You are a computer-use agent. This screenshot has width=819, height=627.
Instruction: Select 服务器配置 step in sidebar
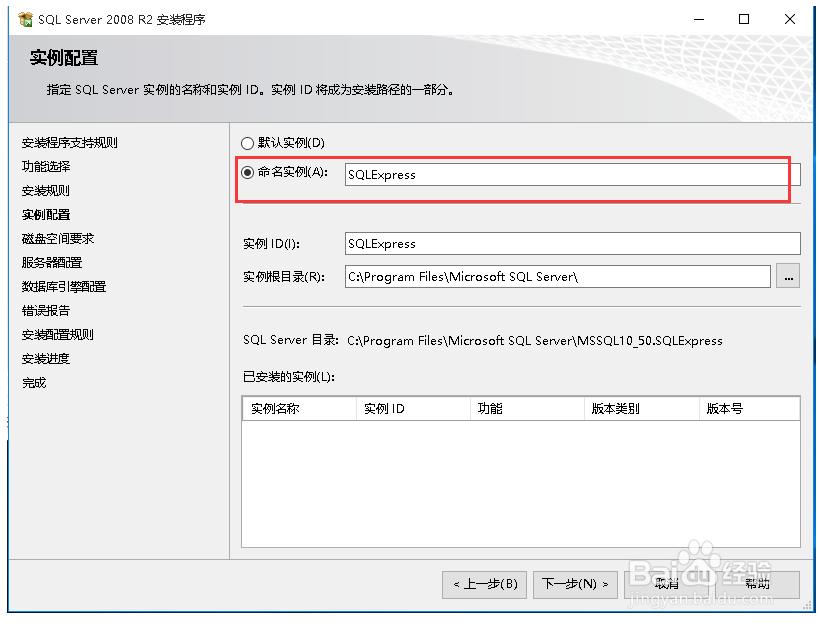pyautogui.click(x=52, y=262)
